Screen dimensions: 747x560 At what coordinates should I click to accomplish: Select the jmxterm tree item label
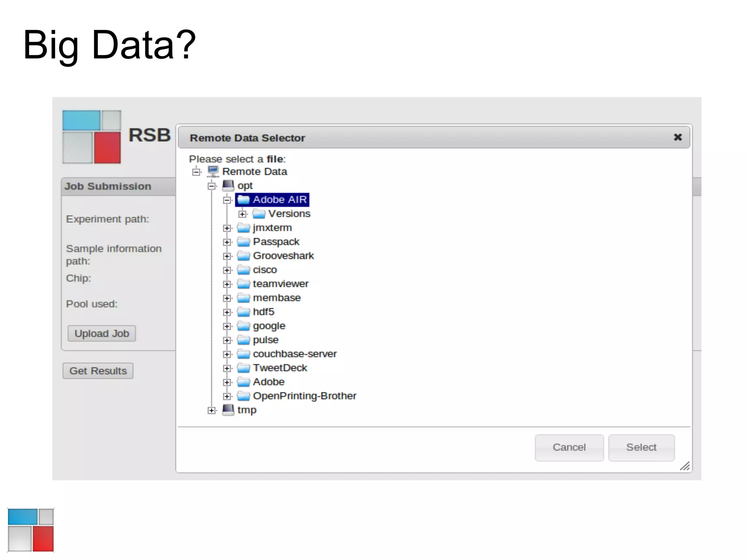coord(272,228)
